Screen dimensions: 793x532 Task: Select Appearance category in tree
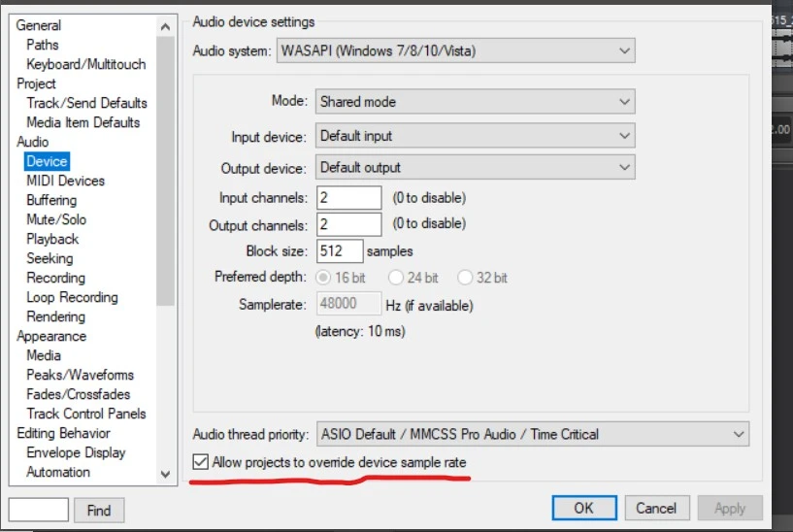pos(51,336)
